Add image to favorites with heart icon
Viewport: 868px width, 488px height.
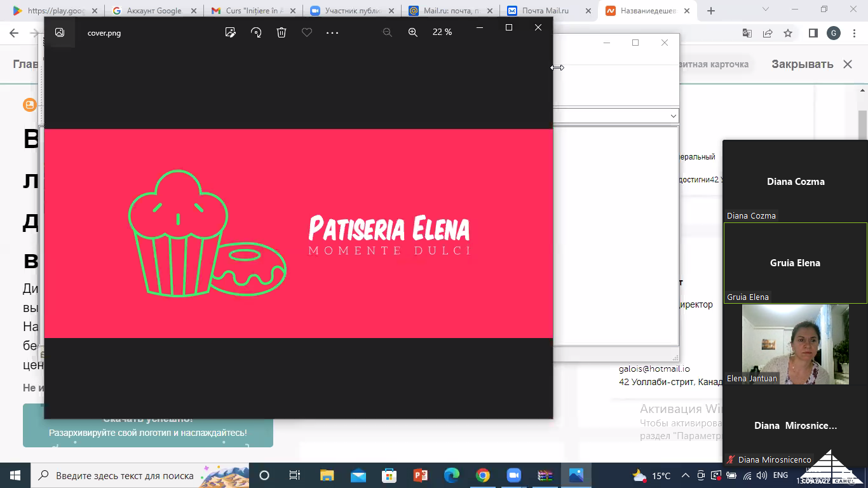point(307,32)
